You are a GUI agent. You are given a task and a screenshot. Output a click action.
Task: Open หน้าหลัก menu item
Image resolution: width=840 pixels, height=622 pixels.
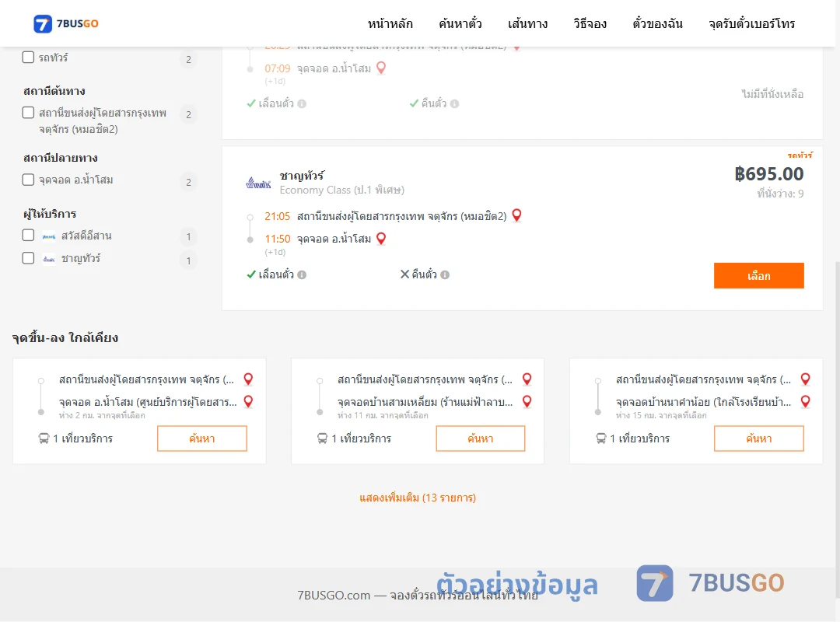390,23
